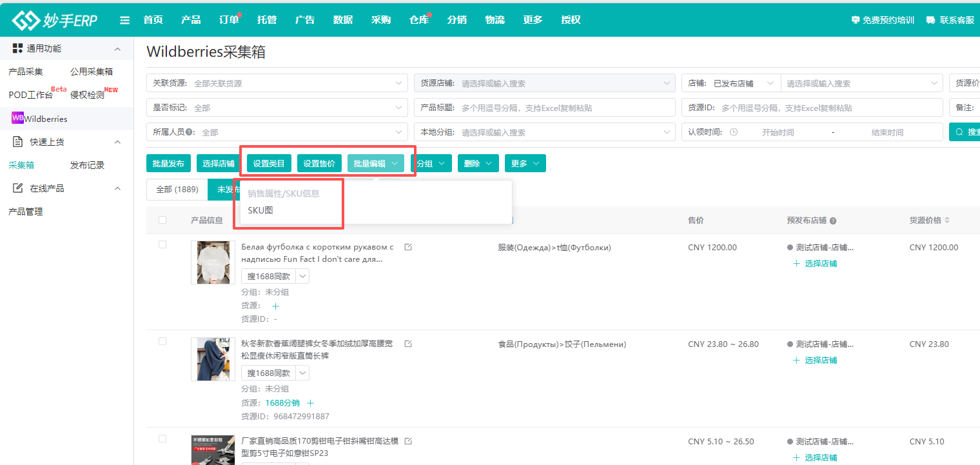Select the checkbox for 秋冬新款香蕉阔腿裤 product
The image size is (980, 465).
tap(162, 341)
